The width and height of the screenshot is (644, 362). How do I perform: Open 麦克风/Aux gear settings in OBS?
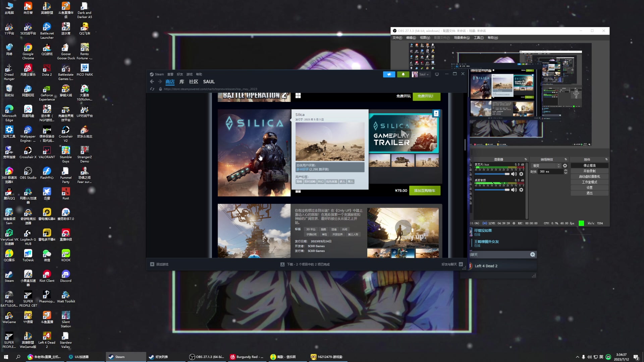click(521, 174)
